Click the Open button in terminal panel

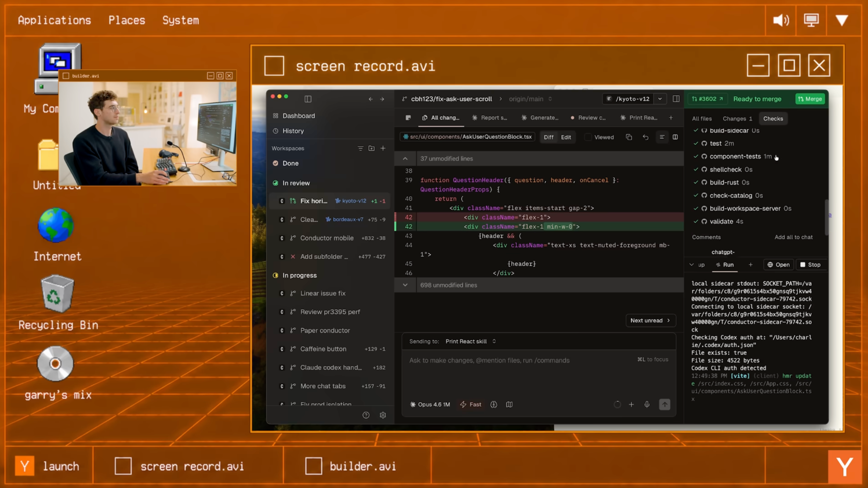click(779, 265)
